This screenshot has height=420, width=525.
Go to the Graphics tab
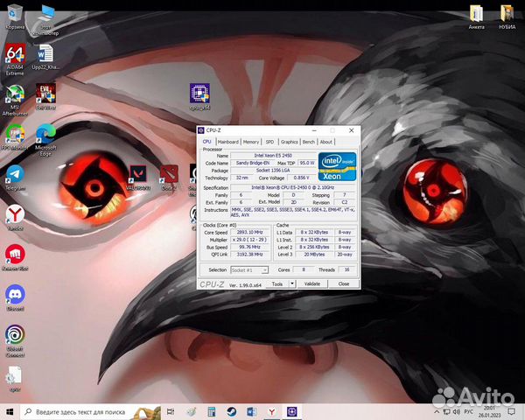289,142
